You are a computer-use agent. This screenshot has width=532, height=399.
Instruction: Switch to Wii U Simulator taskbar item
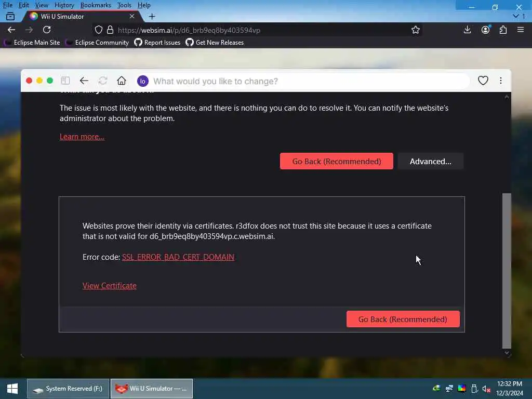pyautogui.click(x=152, y=389)
